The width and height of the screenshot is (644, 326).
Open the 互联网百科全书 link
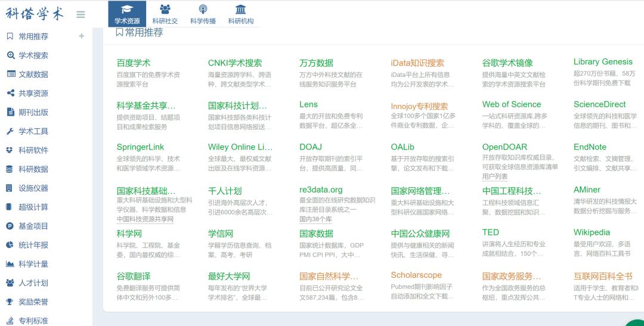pyautogui.click(x=603, y=277)
